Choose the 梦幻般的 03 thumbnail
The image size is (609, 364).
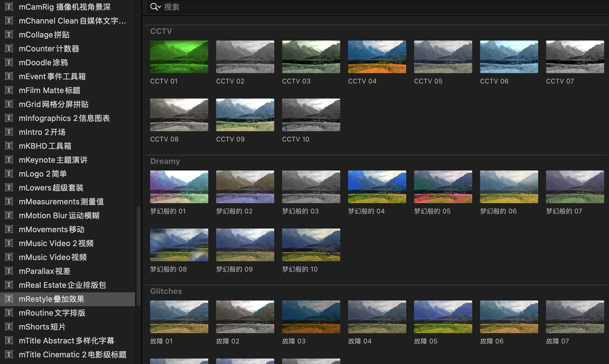pyautogui.click(x=311, y=187)
